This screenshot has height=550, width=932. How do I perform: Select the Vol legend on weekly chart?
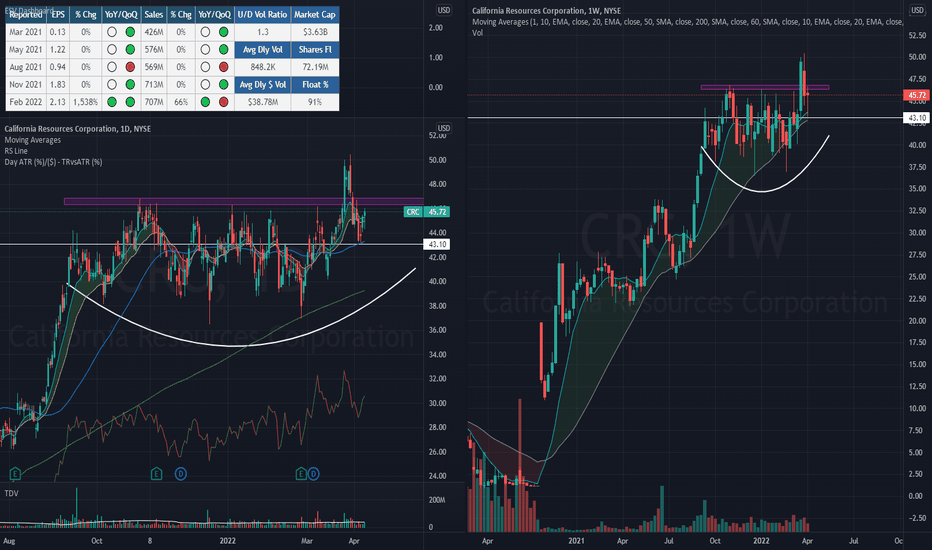click(477, 33)
